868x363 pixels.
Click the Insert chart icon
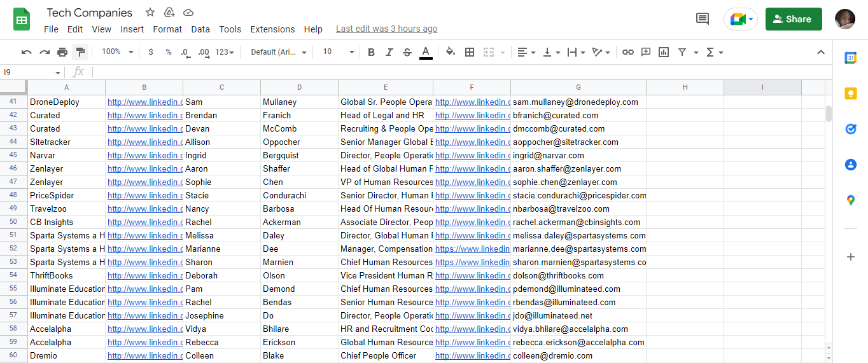(x=664, y=52)
